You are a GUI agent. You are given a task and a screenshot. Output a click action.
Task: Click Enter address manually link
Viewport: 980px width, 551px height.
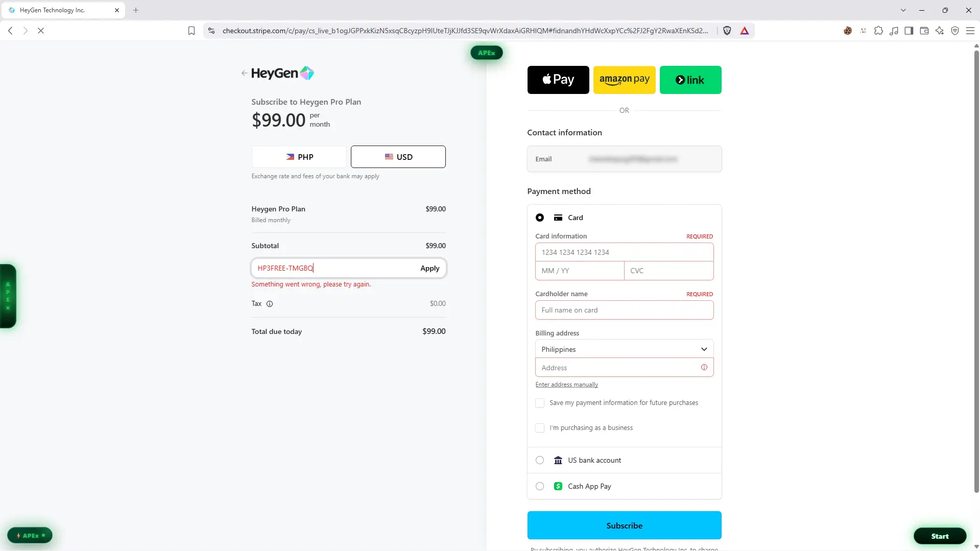pyautogui.click(x=567, y=385)
